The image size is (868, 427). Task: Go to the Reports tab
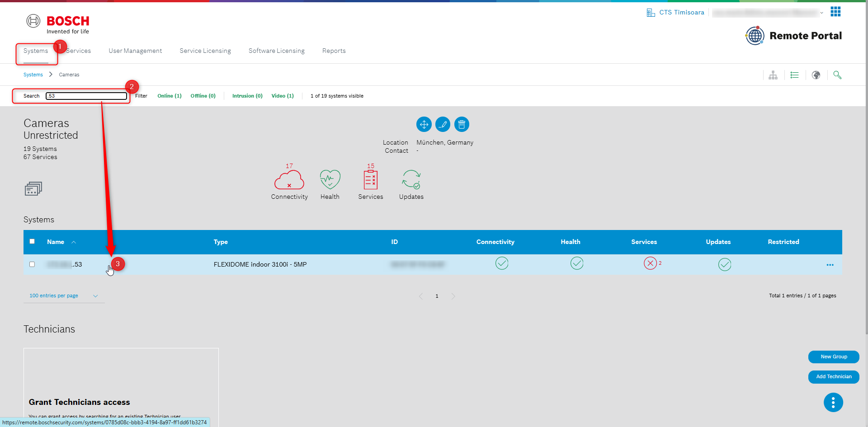click(334, 51)
